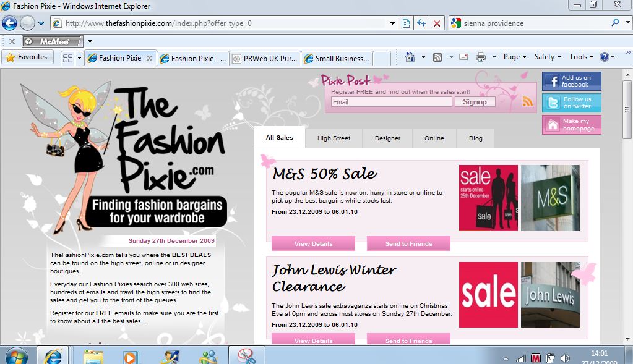Viewport: 633px width, 364px height.
Task: Click the Pixie Post Email field
Action: pyautogui.click(x=391, y=102)
